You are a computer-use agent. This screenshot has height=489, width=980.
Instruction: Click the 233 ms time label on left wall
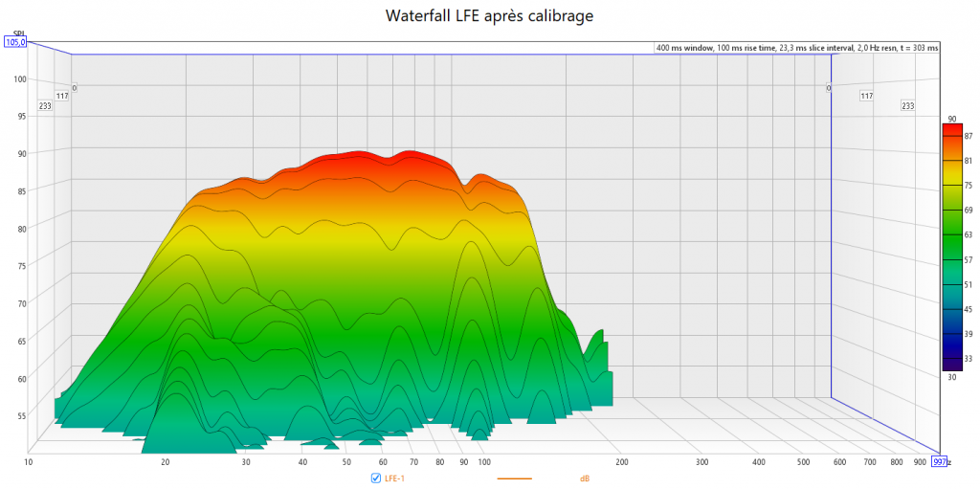pyautogui.click(x=45, y=106)
